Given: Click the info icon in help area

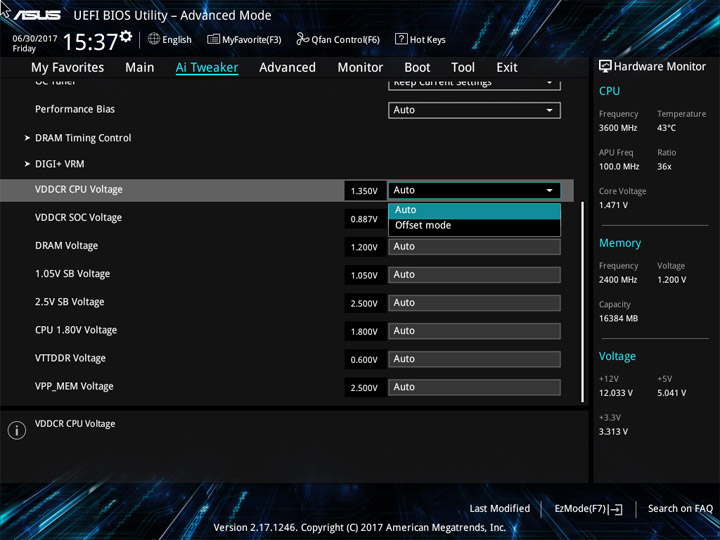Looking at the screenshot, I should click(17, 431).
